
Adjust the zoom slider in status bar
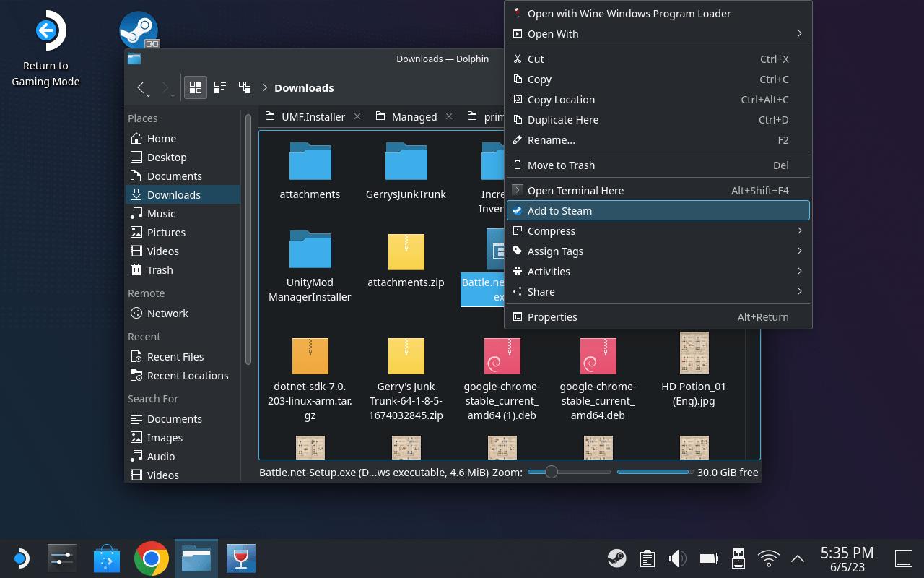pyautogui.click(x=552, y=472)
